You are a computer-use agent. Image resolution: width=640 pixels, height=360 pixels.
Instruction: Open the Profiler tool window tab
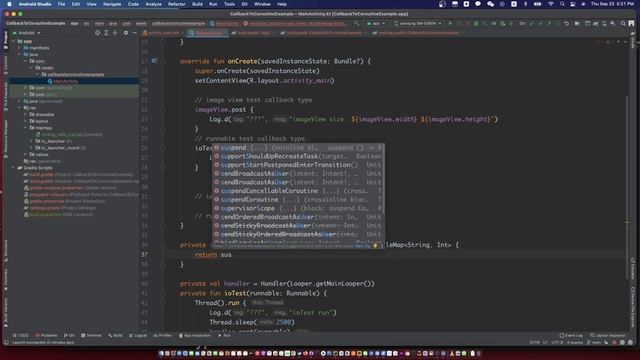pos(162,336)
